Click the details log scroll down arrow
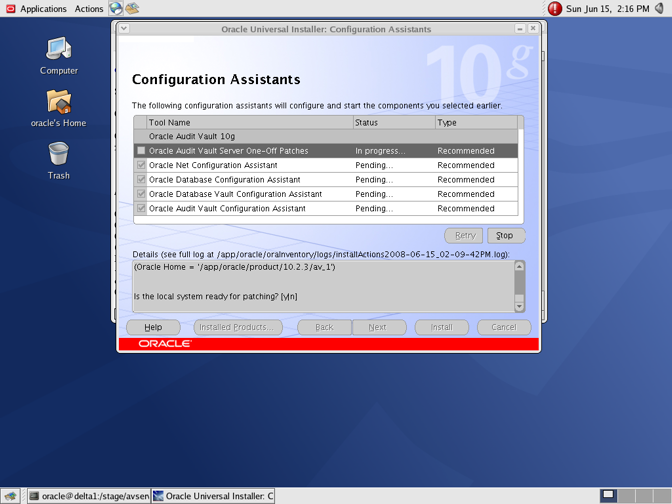Screen dimensions: 672x504 [x=519, y=306]
